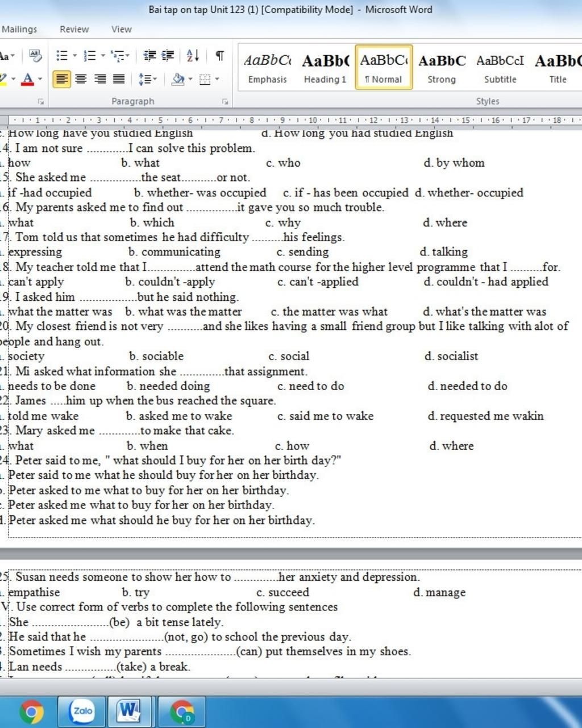Image resolution: width=582 pixels, height=728 pixels.
Task: Switch to Word from taskbar
Action: (x=128, y=712)
